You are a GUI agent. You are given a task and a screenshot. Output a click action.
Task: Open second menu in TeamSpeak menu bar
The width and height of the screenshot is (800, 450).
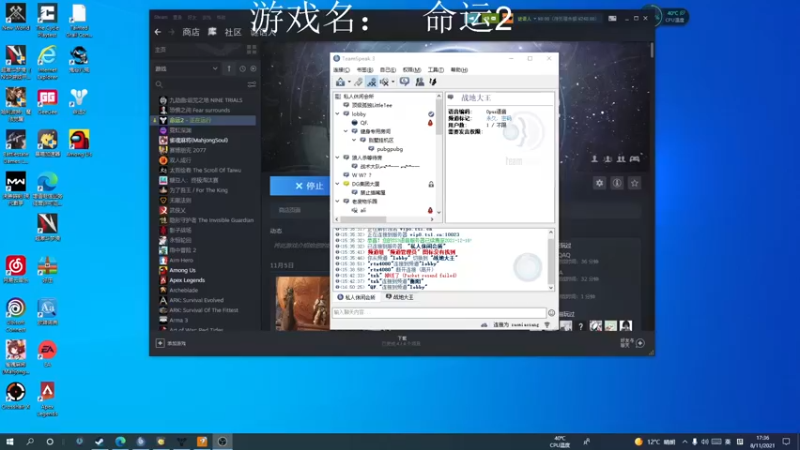click(x=365, y=69)
